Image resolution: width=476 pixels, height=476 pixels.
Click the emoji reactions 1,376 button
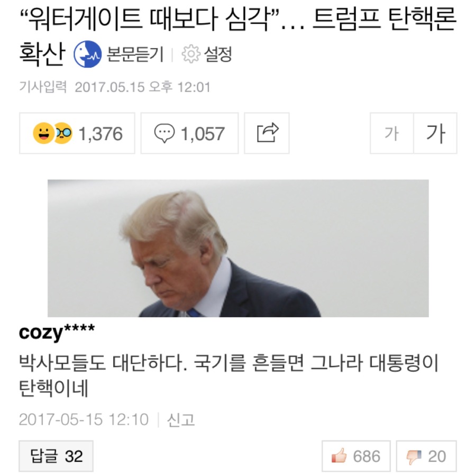tap(77, 133)
